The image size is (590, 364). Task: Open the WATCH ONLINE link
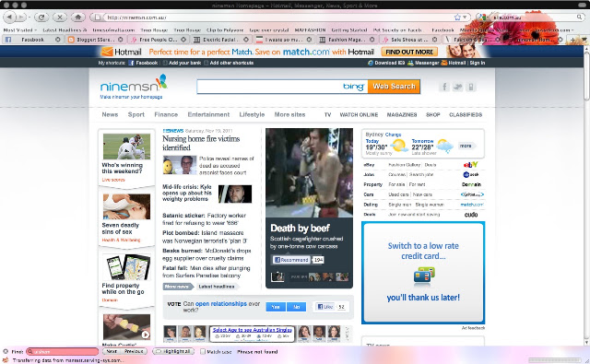pyautogui.click(x=359, y=115)
